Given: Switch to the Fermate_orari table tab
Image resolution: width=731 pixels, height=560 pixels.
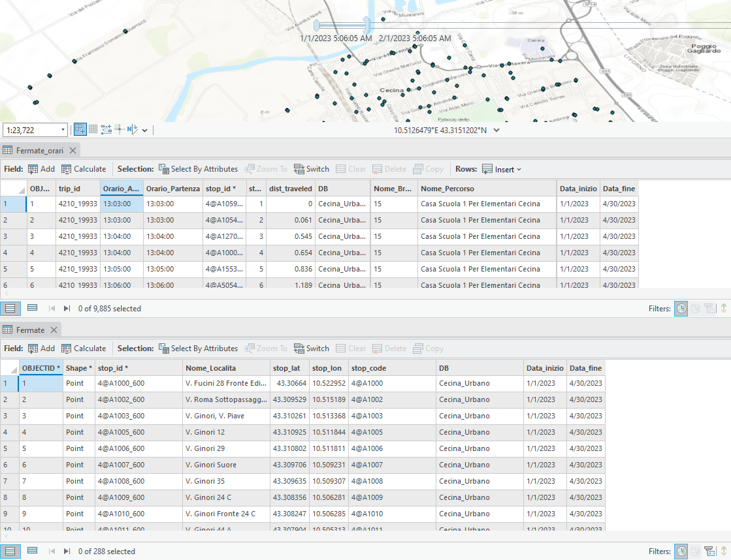Looking at the screenshot, I should (39, 150).
